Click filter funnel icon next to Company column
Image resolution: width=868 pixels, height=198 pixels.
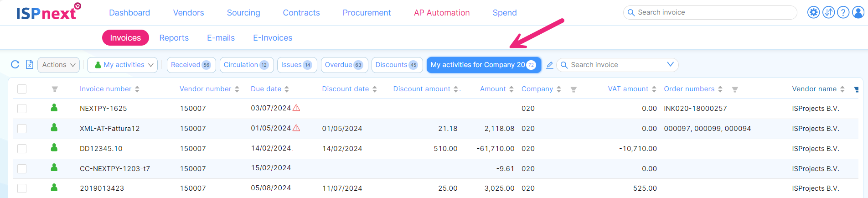coord(573,89)
